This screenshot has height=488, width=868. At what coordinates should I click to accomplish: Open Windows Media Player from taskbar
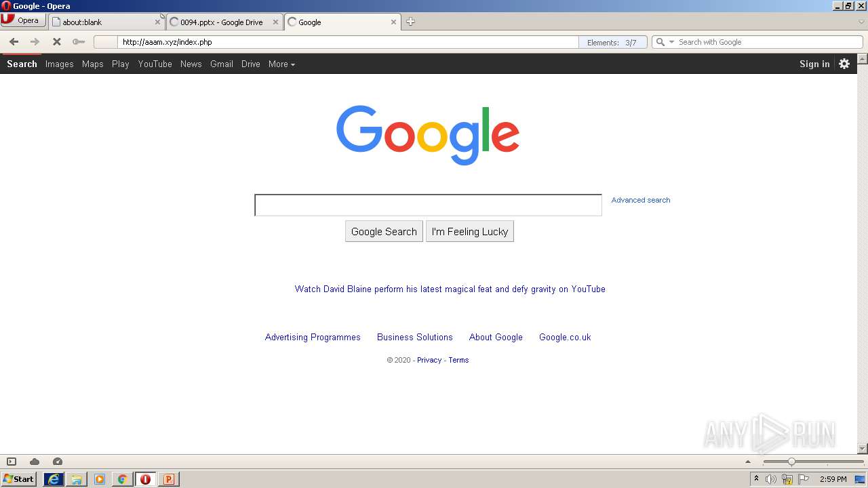pyautogui.click(x=100, y=479)
